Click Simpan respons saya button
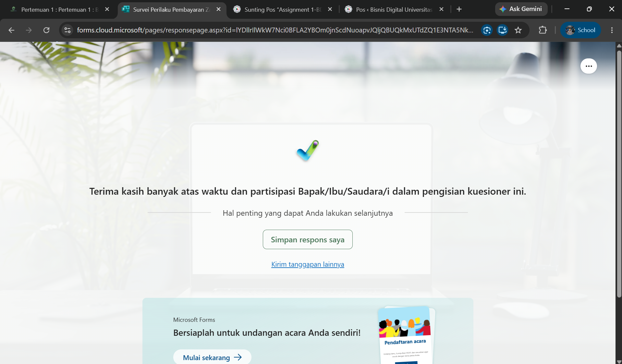The width and height of the screenshot is (622, 364). click(308, 239)
